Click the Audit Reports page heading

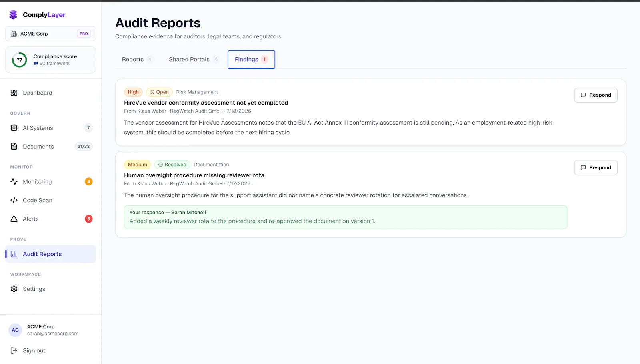point(158,23)
